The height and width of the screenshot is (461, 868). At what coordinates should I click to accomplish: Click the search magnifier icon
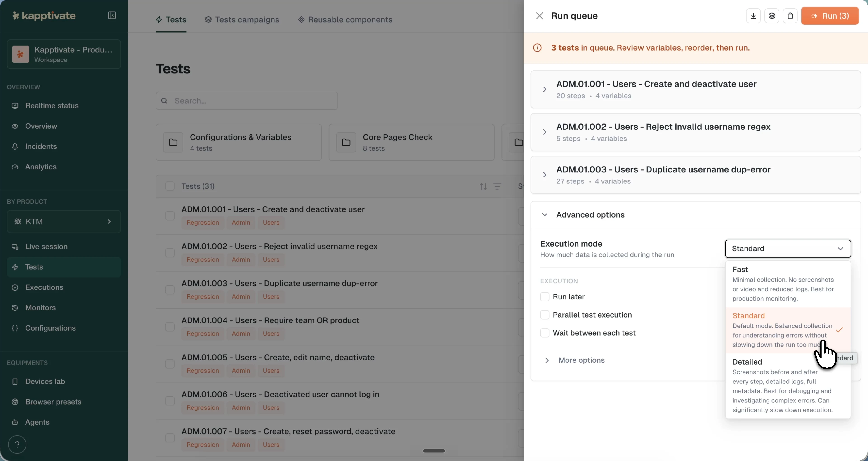point(164,101)
